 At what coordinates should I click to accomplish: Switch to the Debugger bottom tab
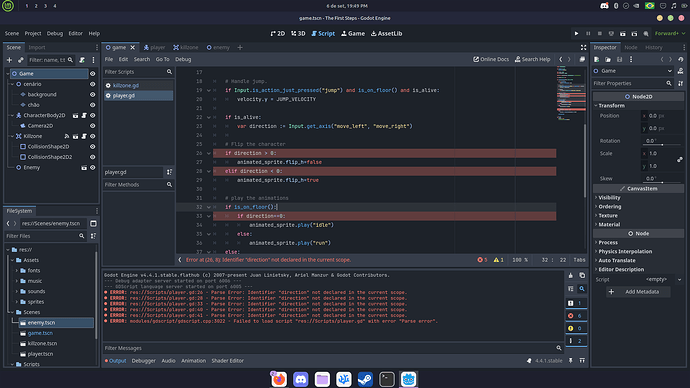click(143, 361)
